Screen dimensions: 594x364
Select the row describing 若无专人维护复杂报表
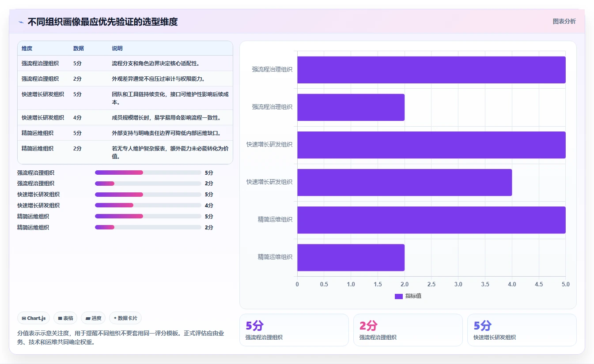[125, 152]
